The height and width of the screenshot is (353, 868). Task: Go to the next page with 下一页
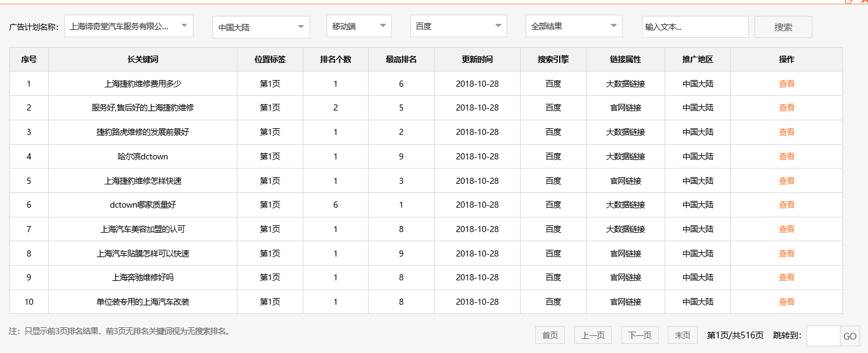coord(639,335)
